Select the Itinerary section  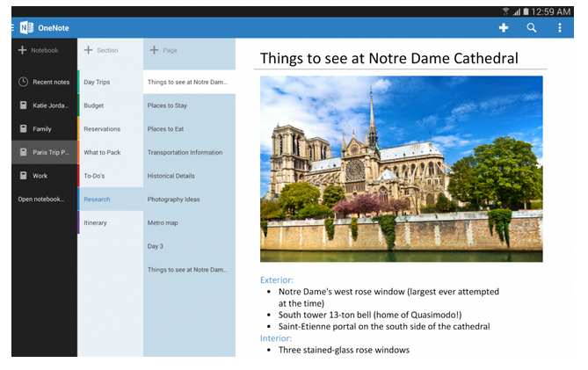96,222
